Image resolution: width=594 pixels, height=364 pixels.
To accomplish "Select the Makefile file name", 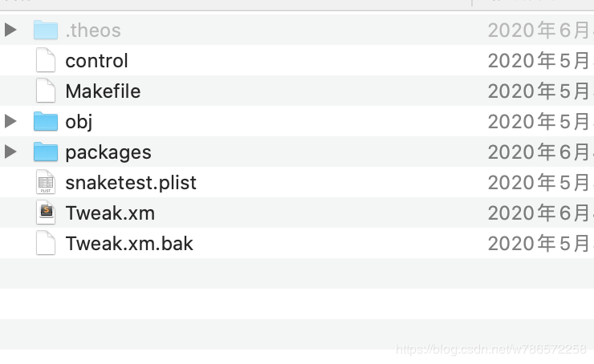I will [103, 91].
